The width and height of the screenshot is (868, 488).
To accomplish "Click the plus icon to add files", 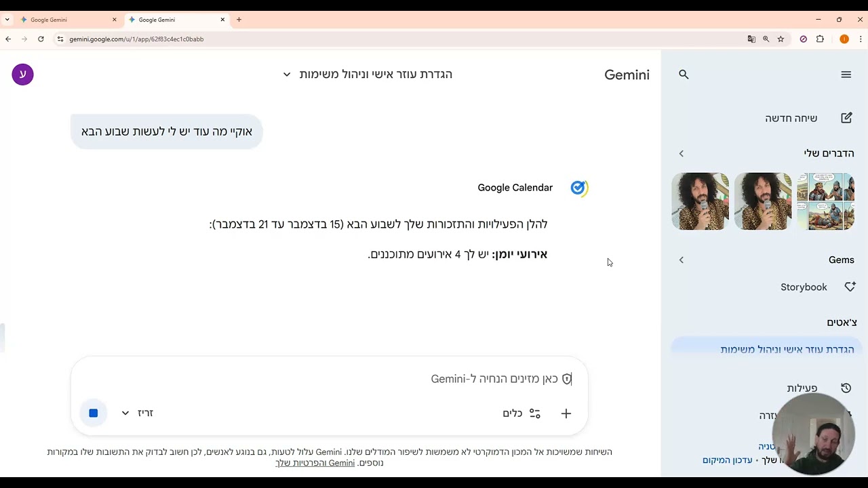I will point(566,413).
